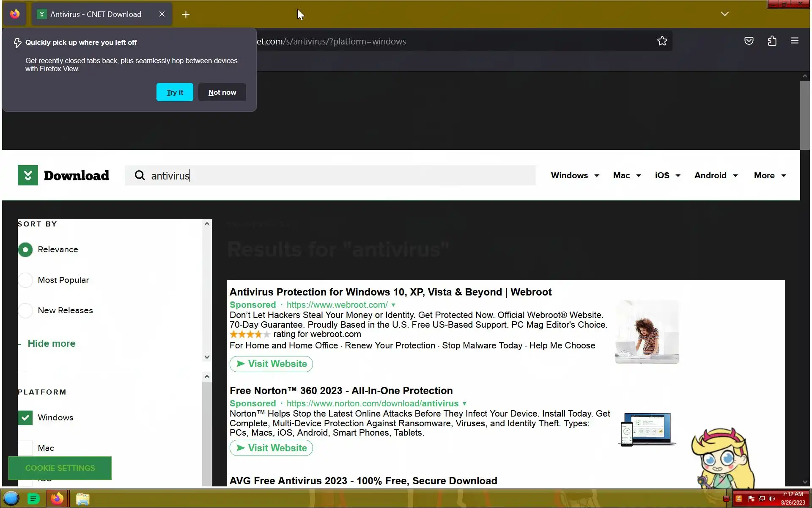The width and height of the screenshot is (812, 508).
Task: Open Firefox application hamburger menu
Action: [x=794, y=41]
